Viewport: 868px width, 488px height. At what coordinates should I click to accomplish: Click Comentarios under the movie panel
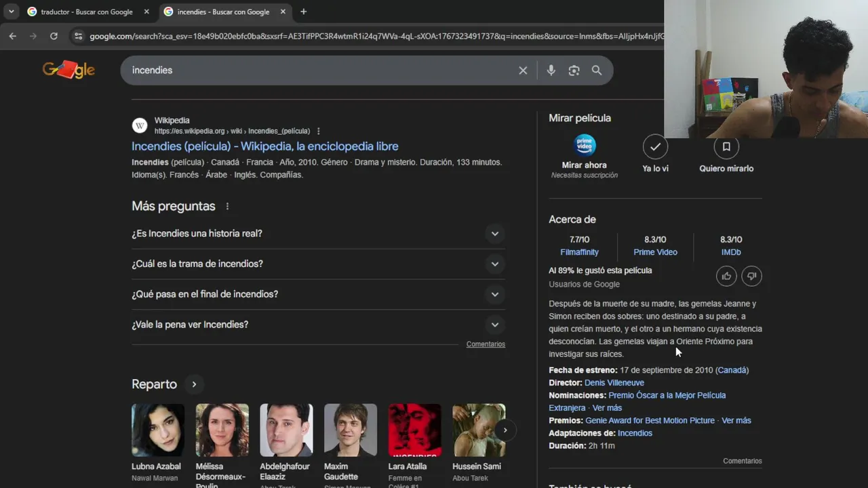743,461
